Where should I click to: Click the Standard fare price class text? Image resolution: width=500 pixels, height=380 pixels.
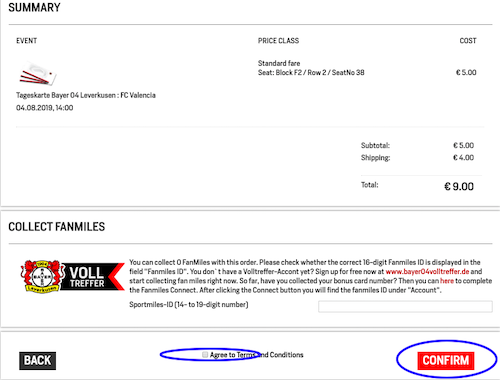279,63
